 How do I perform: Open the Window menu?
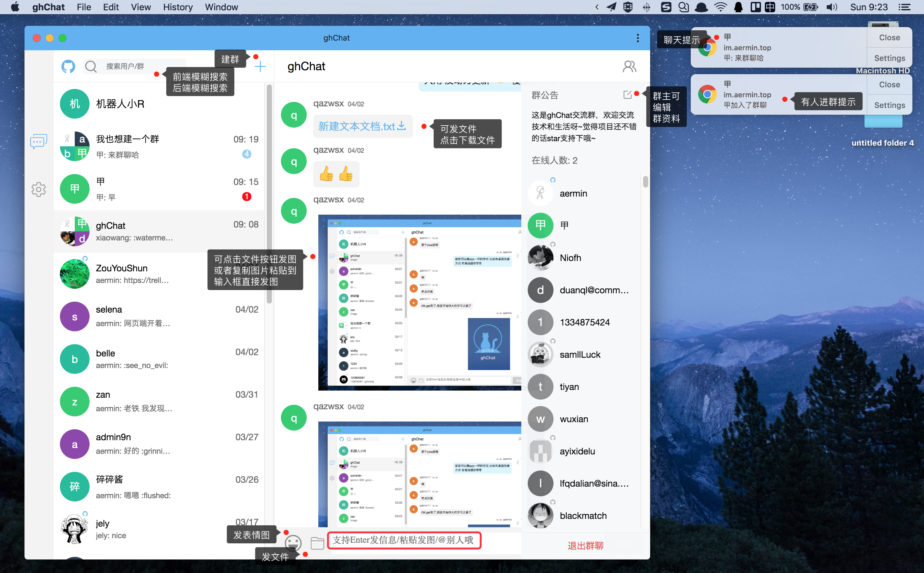[221, 7]
